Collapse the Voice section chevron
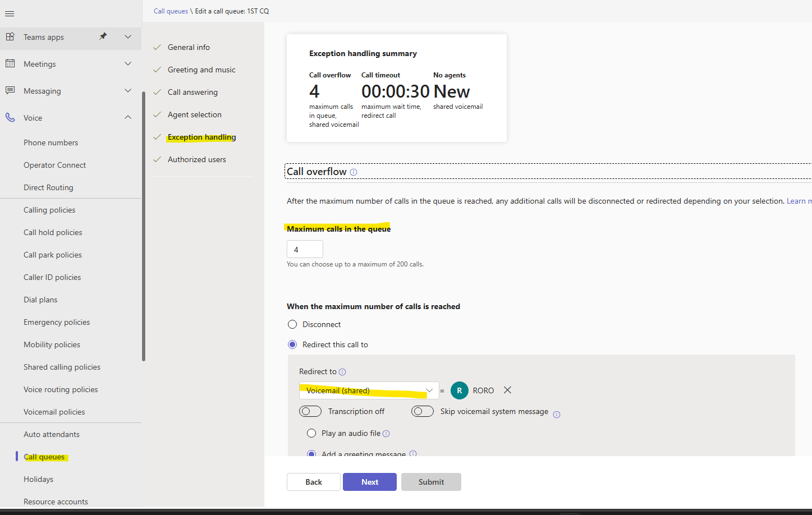 tap(128, 117)
